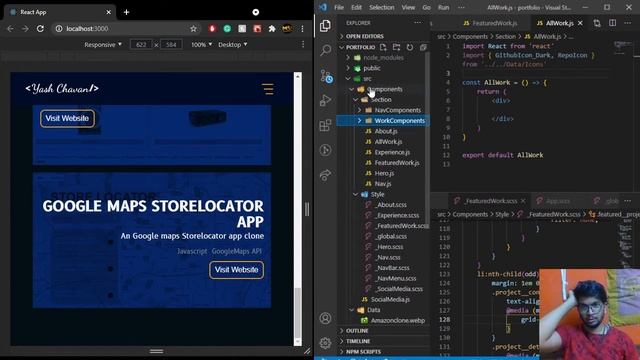Viewport: 640px width, 360px height.
Task: Click Visit Website on Storelocator card
Action: 236,270
